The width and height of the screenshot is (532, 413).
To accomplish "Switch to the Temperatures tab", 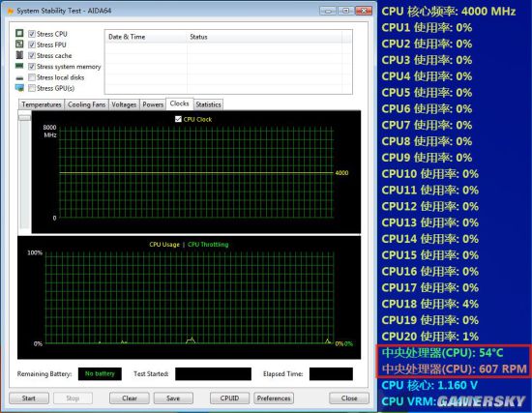I will tap(42, 104).
